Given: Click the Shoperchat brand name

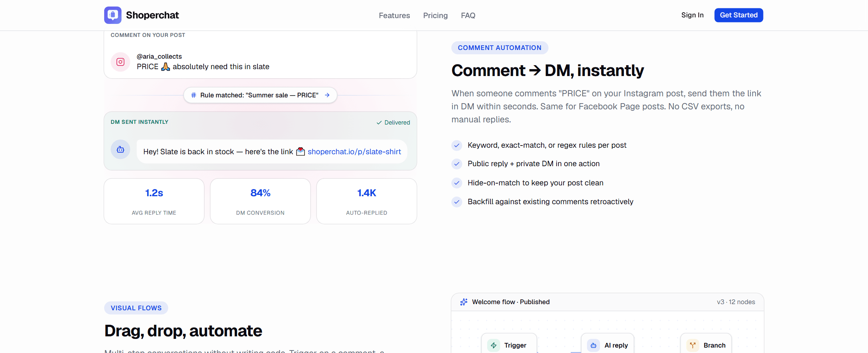Looking at the screenshot, I should pos(152,15).
